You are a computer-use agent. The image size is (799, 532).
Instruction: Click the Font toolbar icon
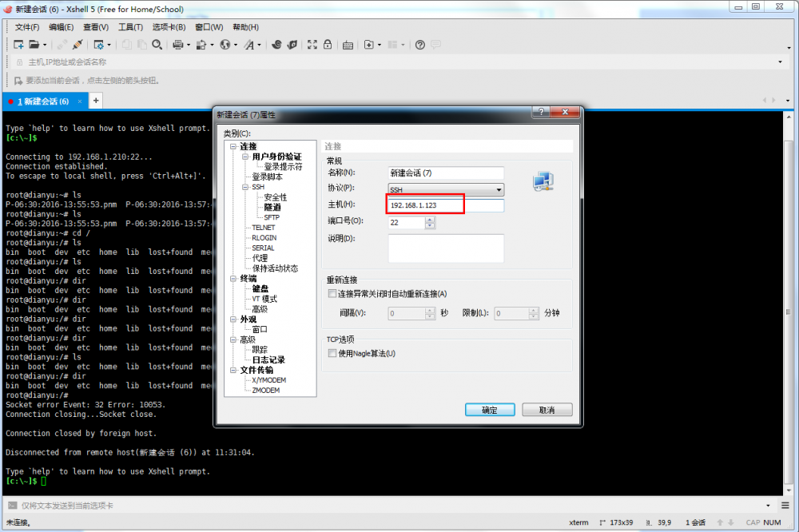pos(249,45)
